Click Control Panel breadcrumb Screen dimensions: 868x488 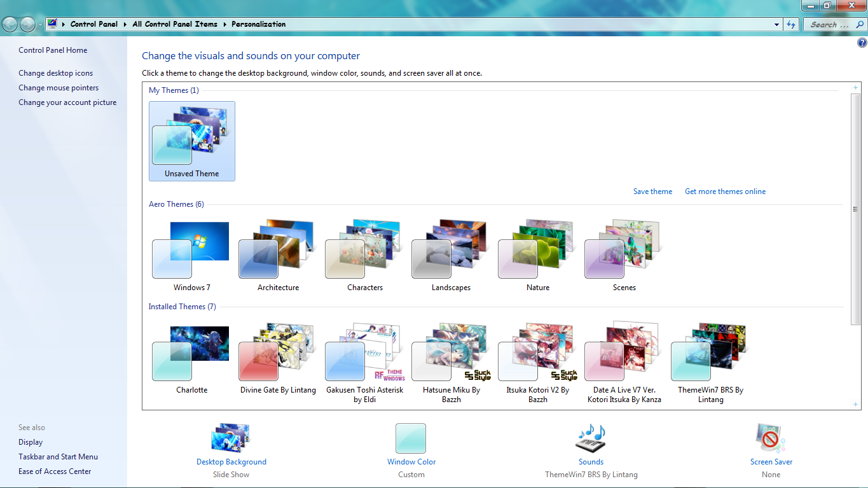94,24
